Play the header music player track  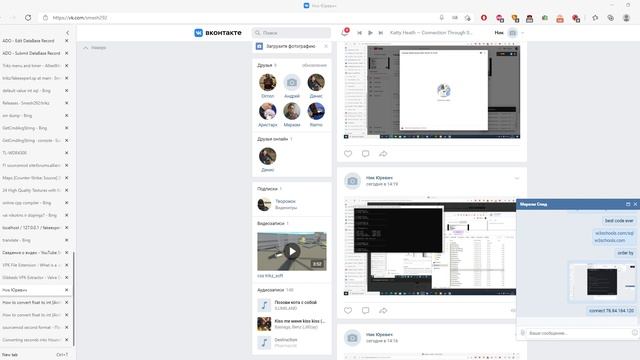[370, 33]
